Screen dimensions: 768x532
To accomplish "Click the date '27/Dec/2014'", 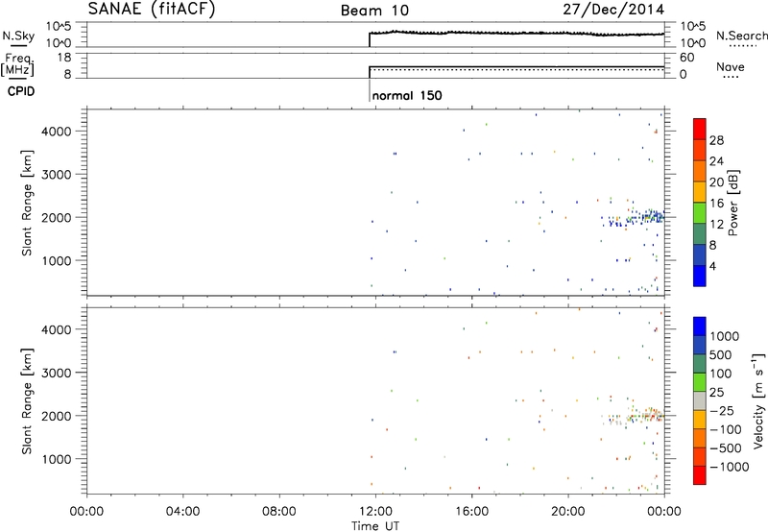I will coord(613,10).
